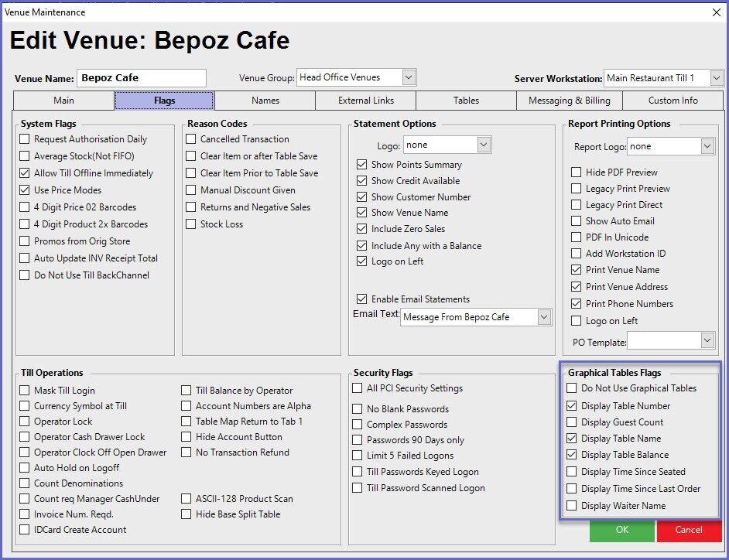
Task: Enable Request Authorisation Daily checkbox
Action: pos(26,139)
